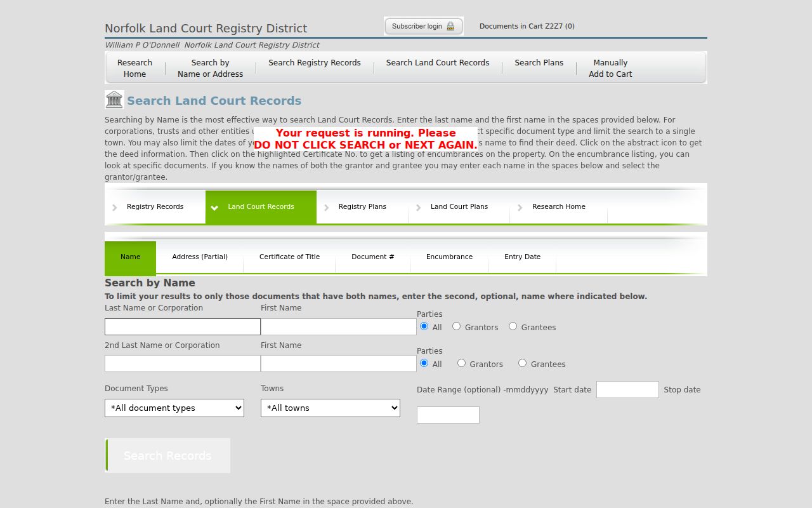Open Search Plans menu item
This screenshot has height=508, width=812.
coord(539,63)
